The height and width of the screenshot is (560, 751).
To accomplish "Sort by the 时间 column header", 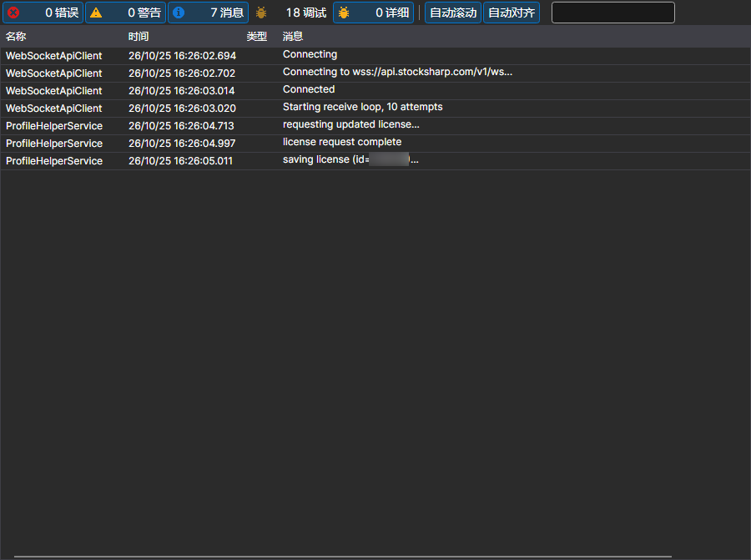I will coord(139,37).
